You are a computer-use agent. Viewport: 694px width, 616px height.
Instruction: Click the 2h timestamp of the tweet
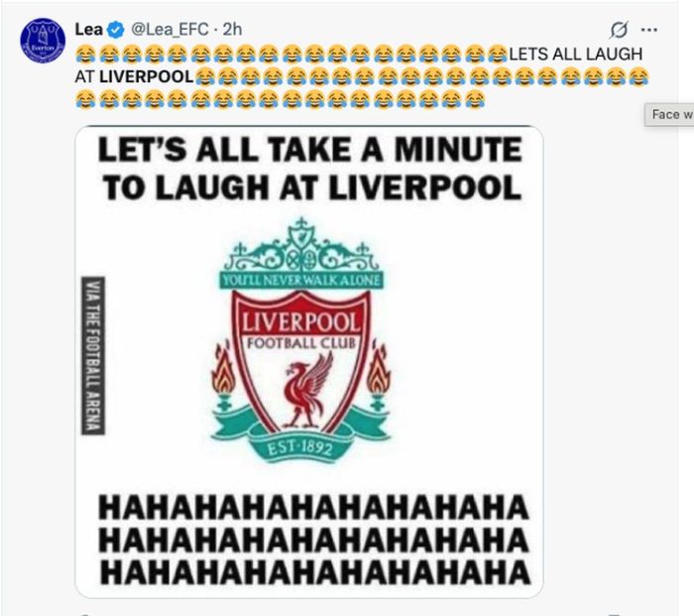(232, 30)
